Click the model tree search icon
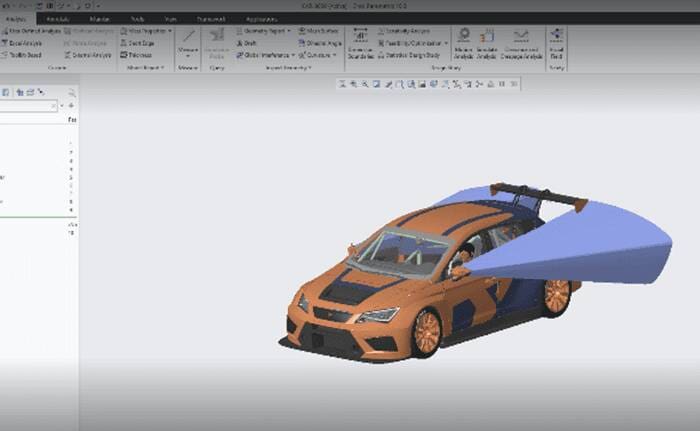The height and width of the screenshot is (431, 700). [72, 93]
